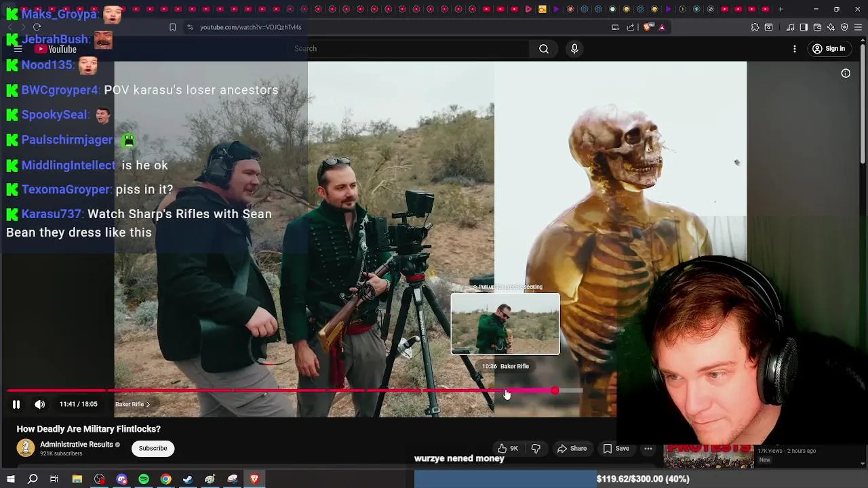Open the Administrative Results channel name link
The width and height of the screenshot is (868, 488).
(77, 445)
